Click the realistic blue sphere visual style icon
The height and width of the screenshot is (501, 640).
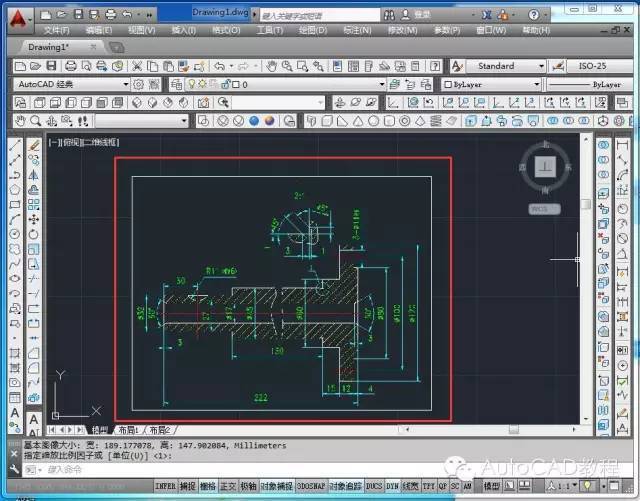(x=254, y=121)
